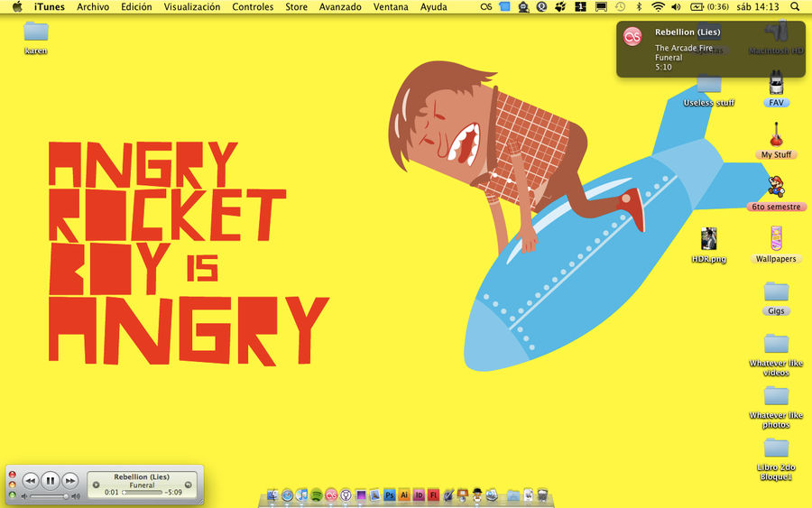Viewport: 812px width, 508px height.
Task: Launch Illustrator from the Dock
Action: click(404, 495)
